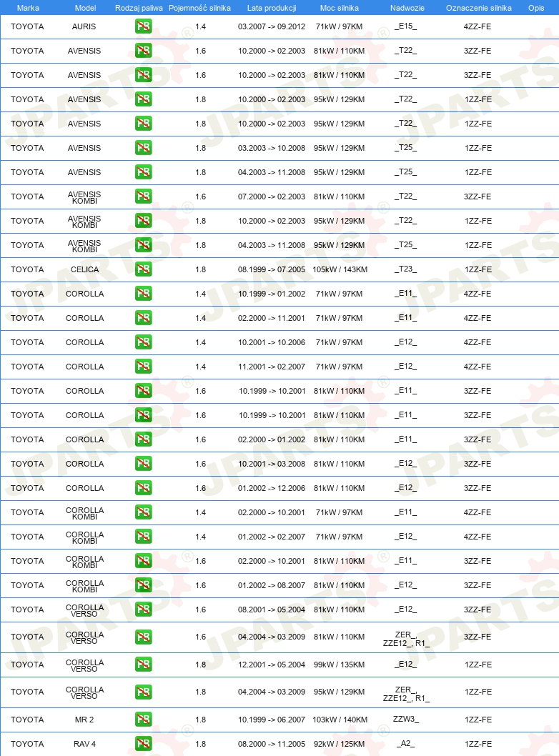Click power value "99kW / 135KM"
559x756 pixels.
pyautogui.click(x=339, y=665)
